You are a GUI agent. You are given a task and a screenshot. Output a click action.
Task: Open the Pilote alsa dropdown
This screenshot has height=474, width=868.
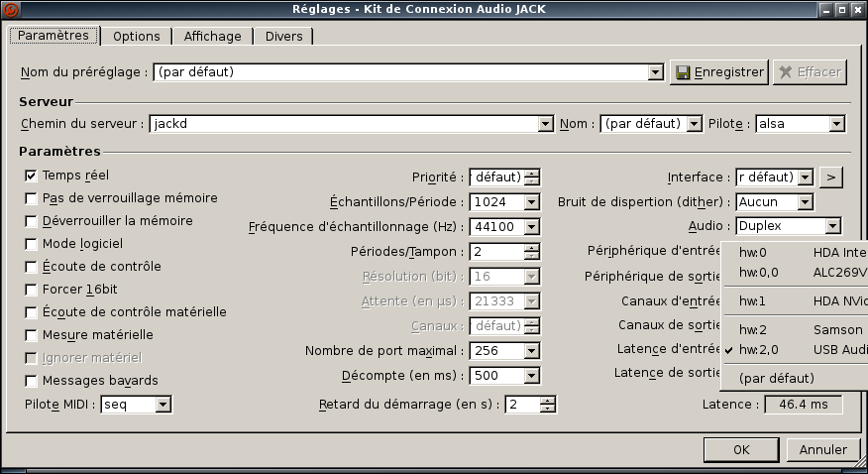[836, 124]
